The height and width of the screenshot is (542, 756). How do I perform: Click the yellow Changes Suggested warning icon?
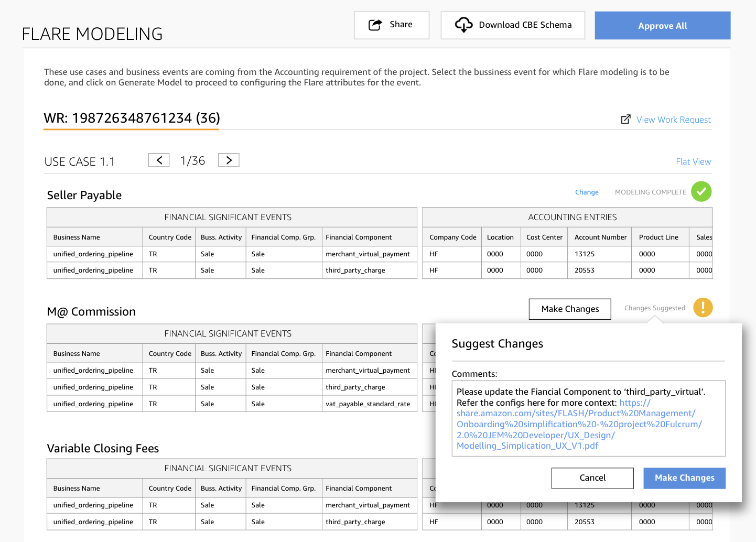703,308
